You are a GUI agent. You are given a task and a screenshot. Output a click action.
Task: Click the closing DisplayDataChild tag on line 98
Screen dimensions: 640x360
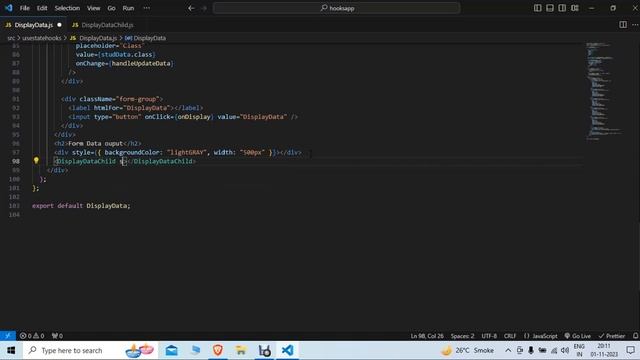click(x=162, y=161)
